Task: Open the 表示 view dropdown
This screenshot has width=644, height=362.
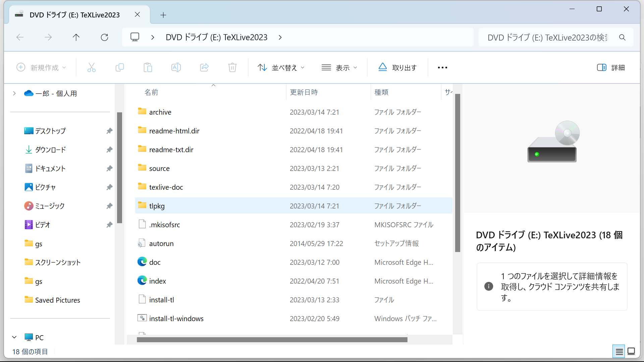Action: point(339,67)
